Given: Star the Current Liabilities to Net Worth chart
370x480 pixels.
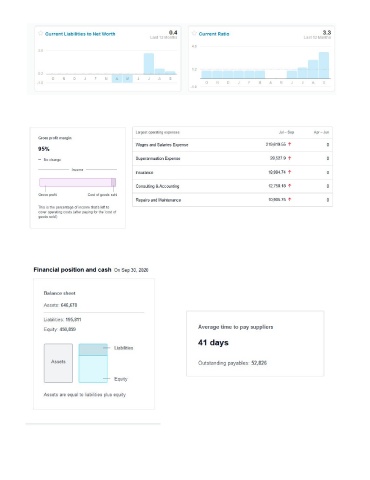Looking at the screenshot, I should [41, 33].
